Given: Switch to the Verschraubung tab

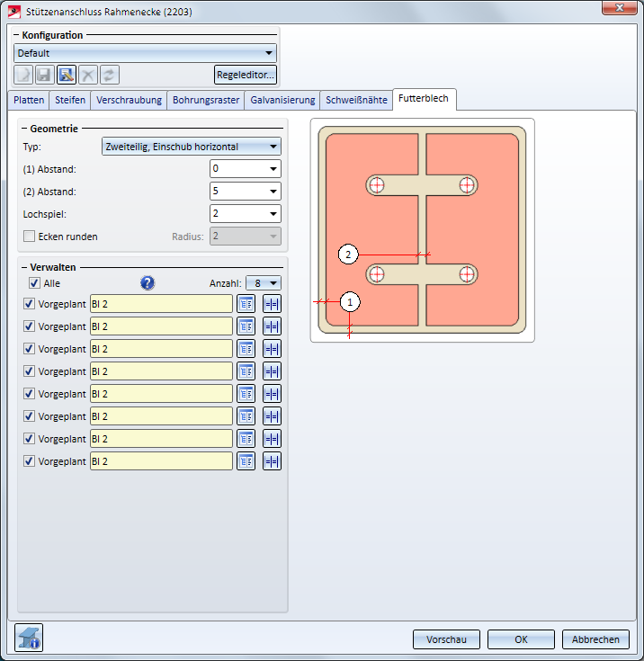Looking at the screenshot, I should point(129,101).
